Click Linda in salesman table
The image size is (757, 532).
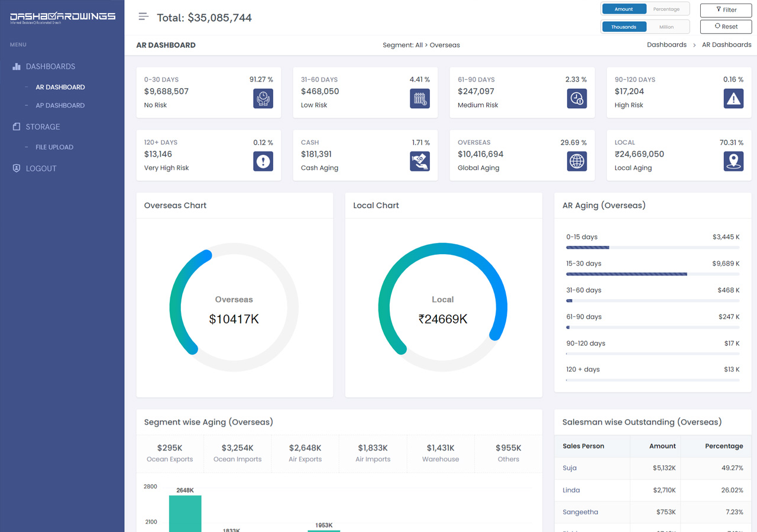click(571, 490)
